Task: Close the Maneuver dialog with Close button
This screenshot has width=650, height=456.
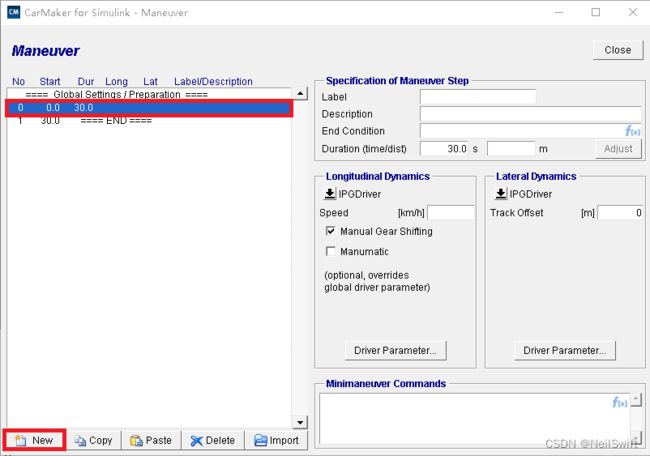Action: 618,50
